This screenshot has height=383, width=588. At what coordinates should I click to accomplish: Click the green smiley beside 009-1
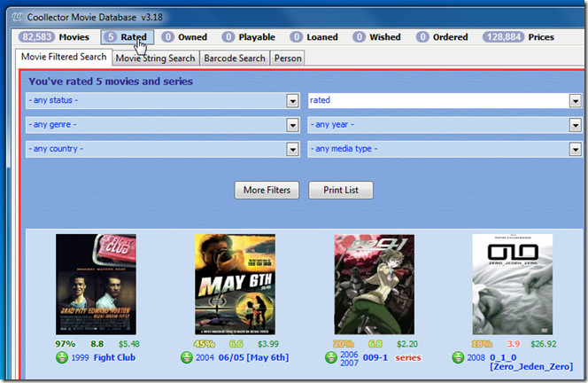pyautogui.click(x=331, y=357)
